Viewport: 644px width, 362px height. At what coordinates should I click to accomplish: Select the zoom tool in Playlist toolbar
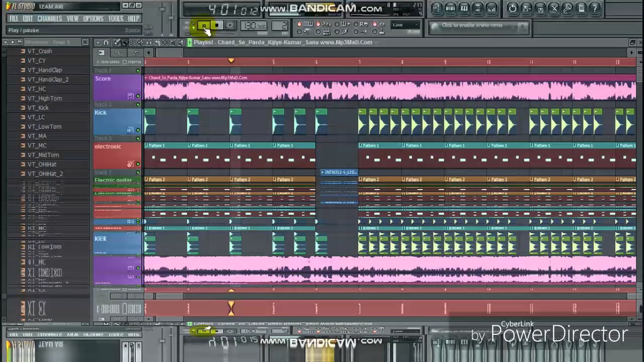[x=174, y=43]
